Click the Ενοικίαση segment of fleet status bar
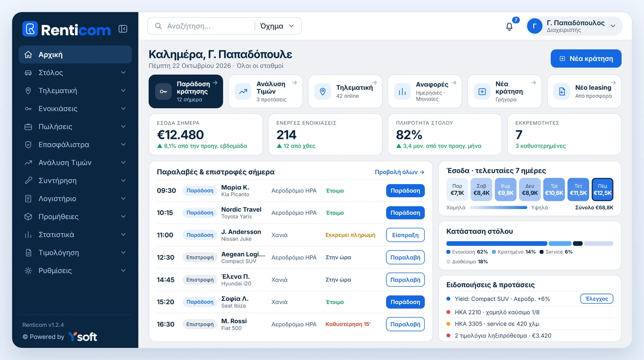This screenshot has height=360, width=644. [x=497, y=243]
